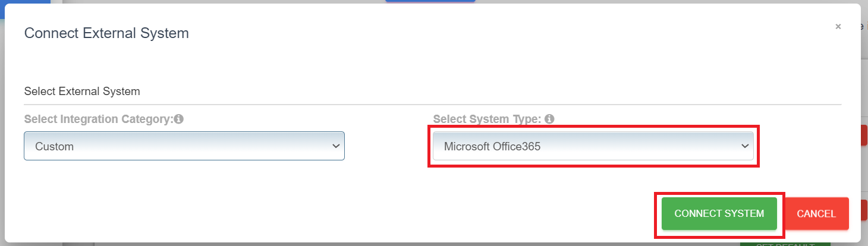Click the chevron arrow on Custom dropdown
The height and width of the screenshot is (246, 868).
tap(335, 146)
